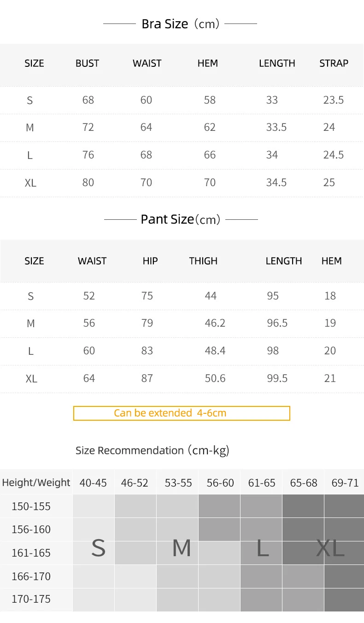The height and width of the screenshot is (623, 364).
Task: Select the 170-175 height row label
Action: coord(31,599)
